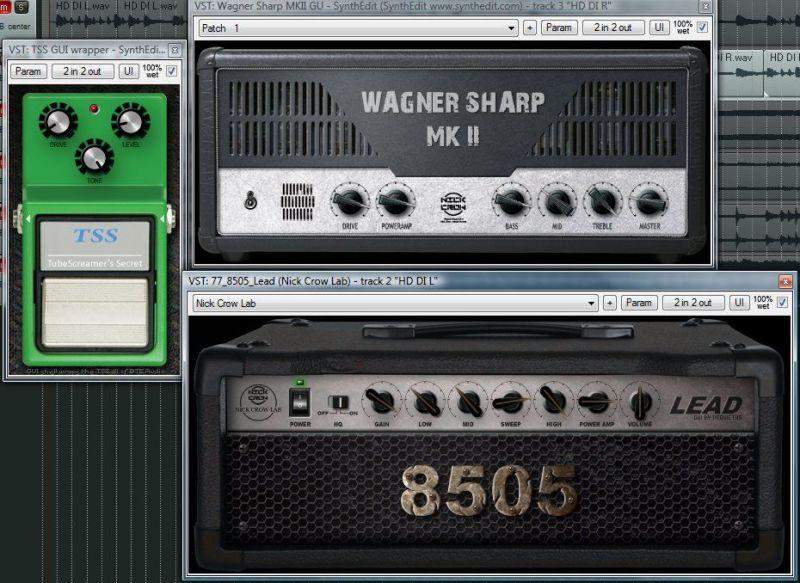This screenshot has width=800, height=583.
Task: Toggle bypass checkbox in 8505 Lead window
Action: click(782, 302)
